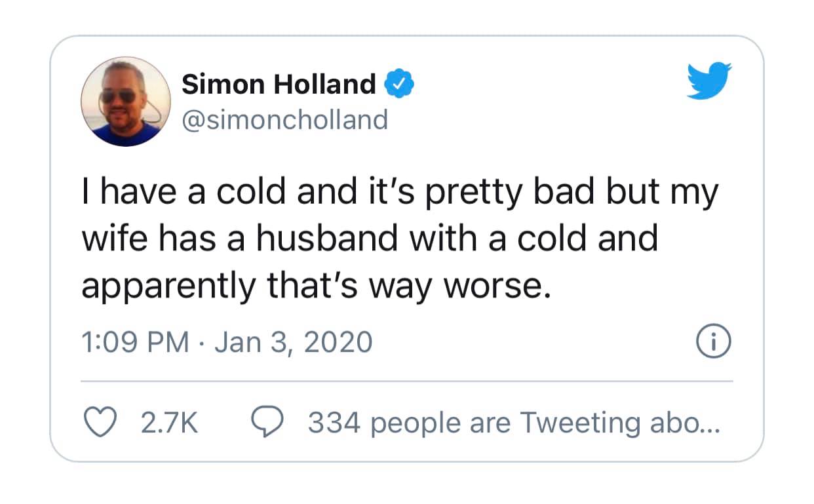Open the 334 people are Tweeting link

514,423
